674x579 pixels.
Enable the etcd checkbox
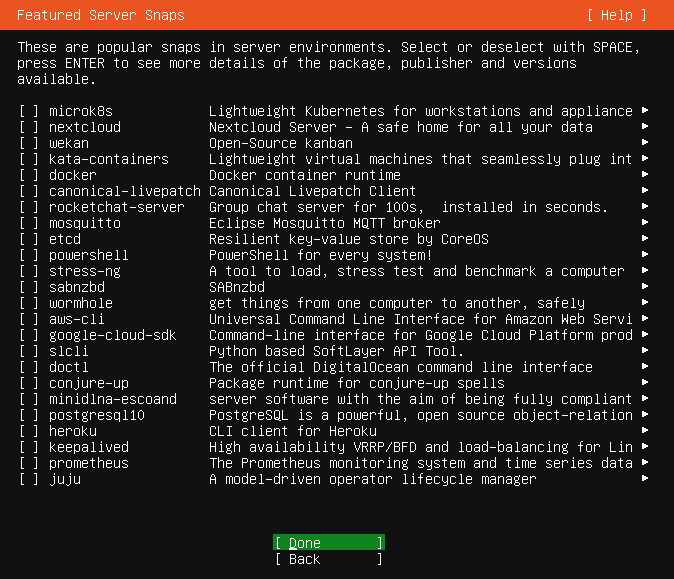pos(29,239)
